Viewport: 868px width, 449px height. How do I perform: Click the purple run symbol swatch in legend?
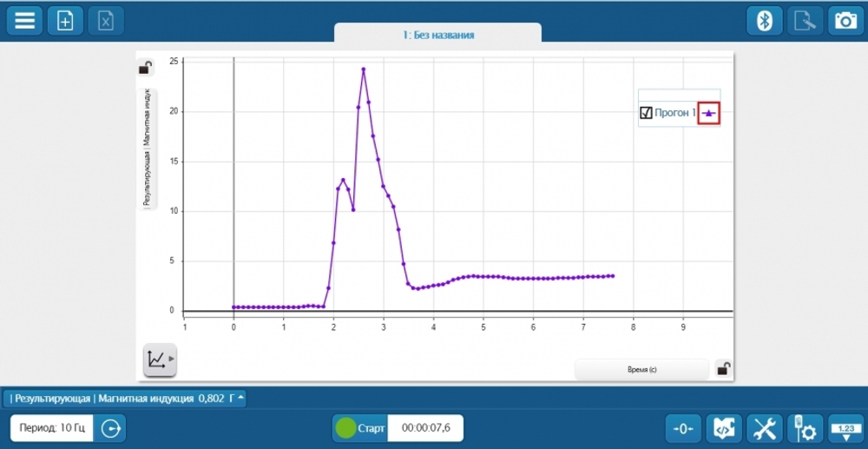709,113
